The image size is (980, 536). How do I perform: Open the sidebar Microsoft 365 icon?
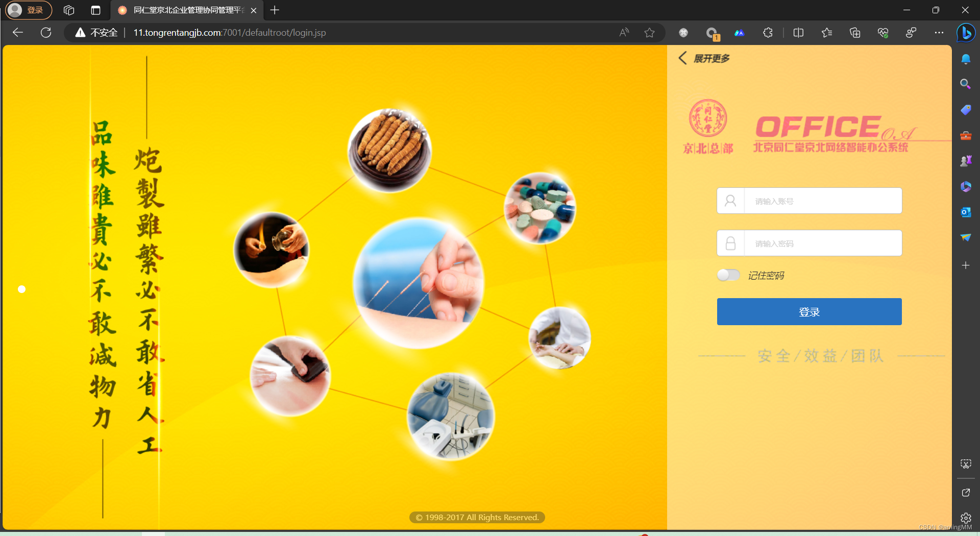click(966, 186)
